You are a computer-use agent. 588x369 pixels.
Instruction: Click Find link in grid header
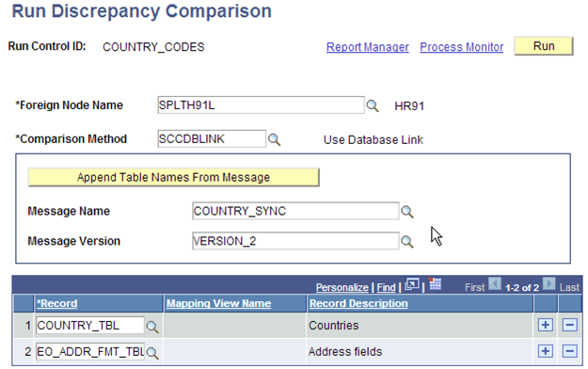[x=387, y=287]
